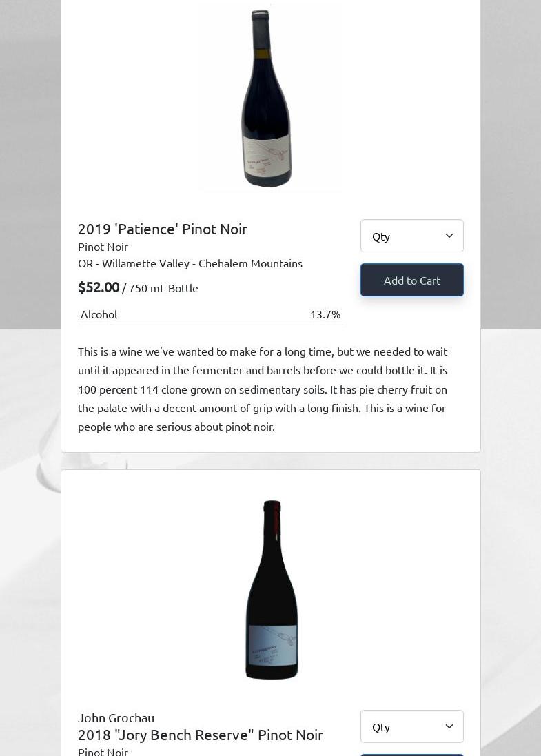
Task: Open the 2019 'Patience' Pinot Noir title
Action: pos(163,229)
